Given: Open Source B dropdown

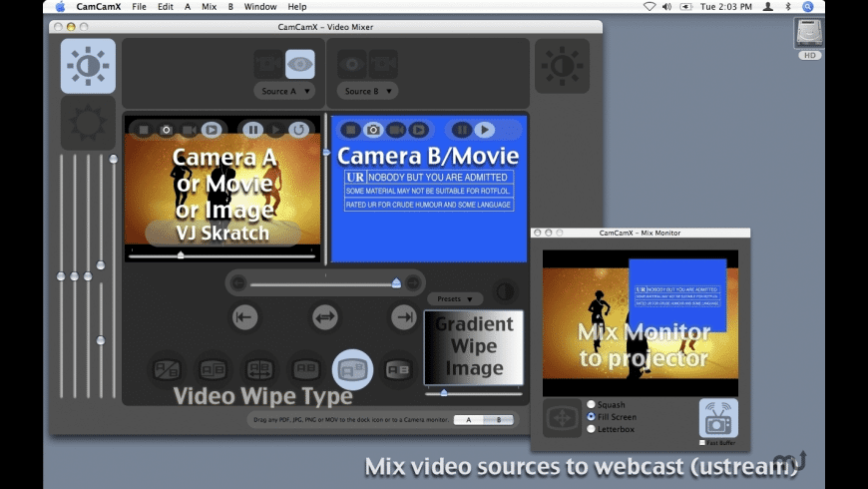Looking at the screenshot, I should (367, 91).
